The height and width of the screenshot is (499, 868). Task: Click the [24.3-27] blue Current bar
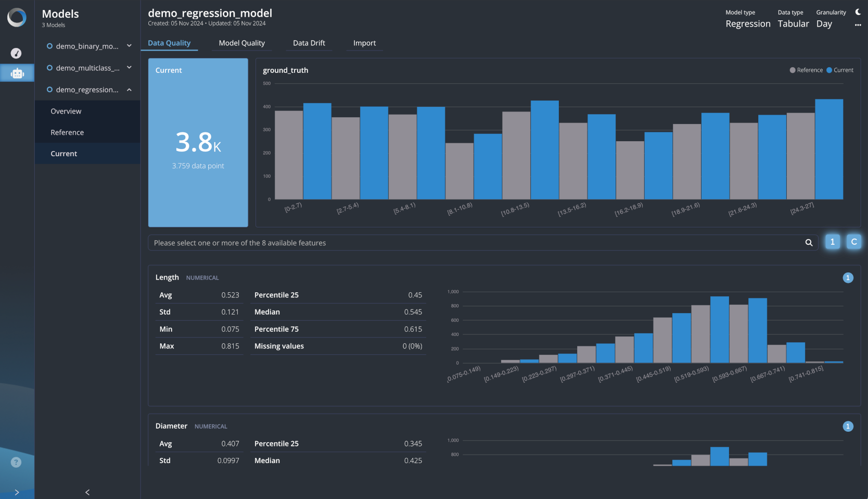pyautogui.click(x=829, y=149)
